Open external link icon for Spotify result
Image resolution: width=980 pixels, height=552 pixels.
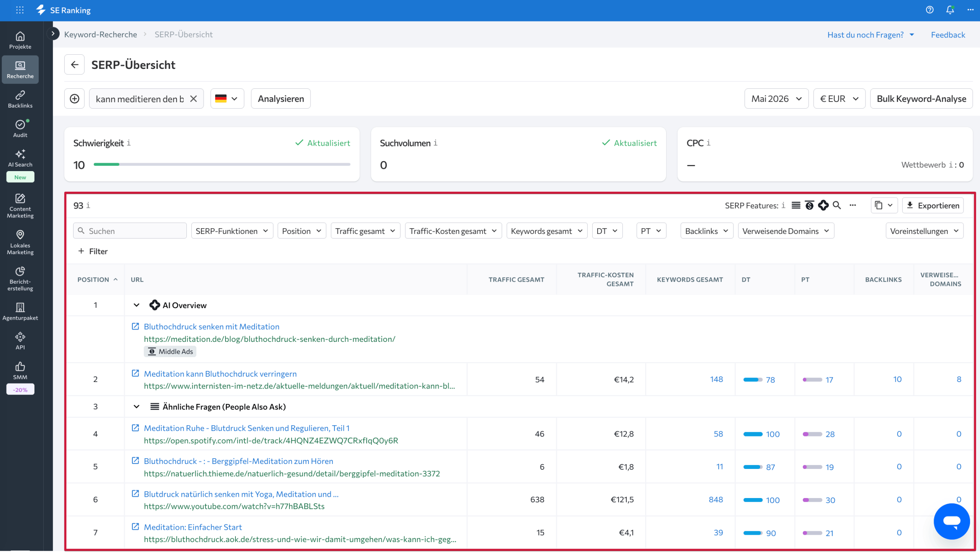pyautogui.click(x=135, y=428)
